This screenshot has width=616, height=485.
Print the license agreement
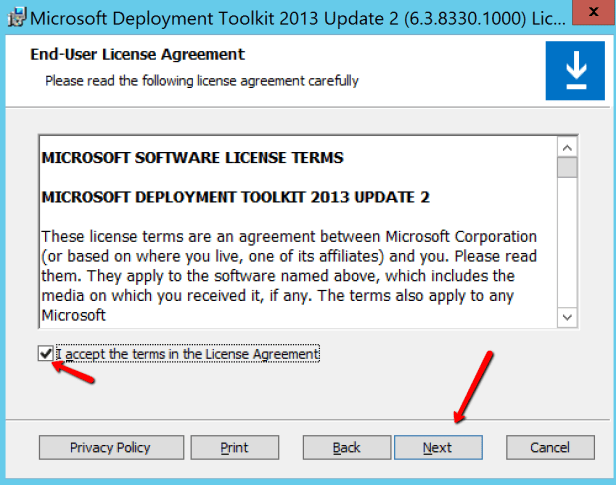click(234, 447)
